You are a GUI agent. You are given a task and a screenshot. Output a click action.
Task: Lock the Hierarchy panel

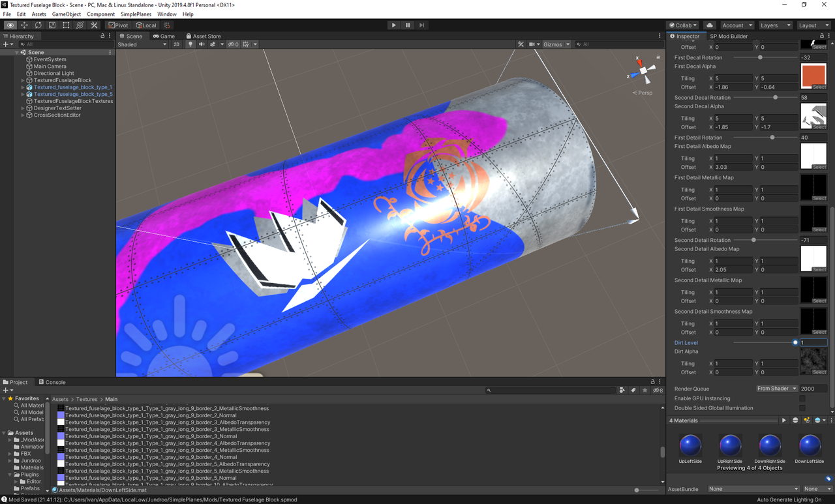pos(102,36)
